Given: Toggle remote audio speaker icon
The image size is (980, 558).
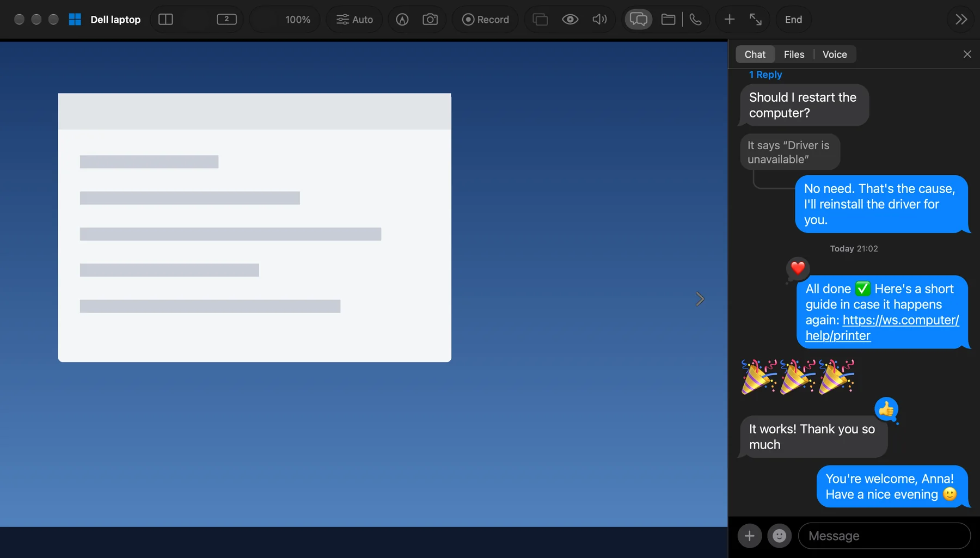Looking at the screenshot, I should tap(599, 20).
